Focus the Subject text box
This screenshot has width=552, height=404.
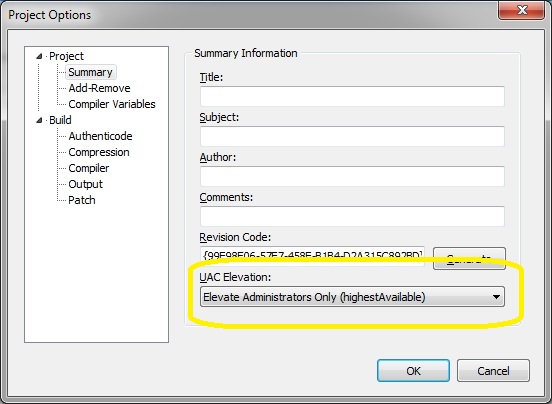352,136
